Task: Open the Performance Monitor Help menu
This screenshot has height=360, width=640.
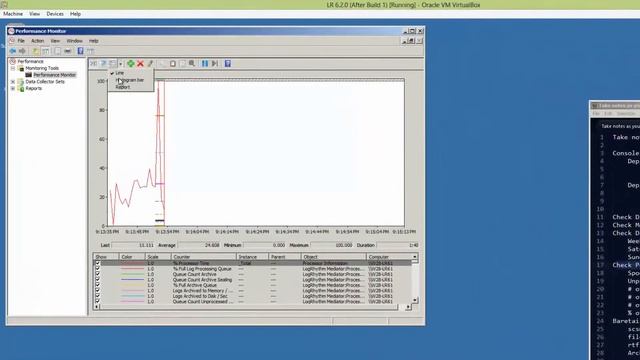Action: (x=93, y=41)
